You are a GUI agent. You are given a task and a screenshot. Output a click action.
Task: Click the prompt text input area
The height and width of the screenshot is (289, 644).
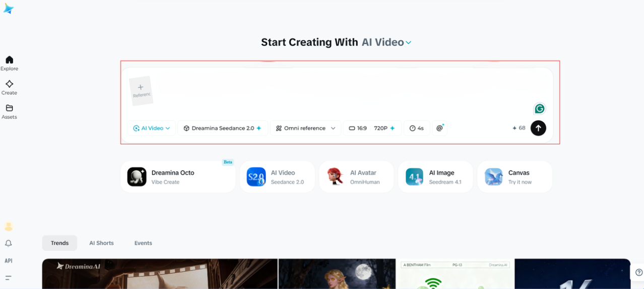click(343, 92)
